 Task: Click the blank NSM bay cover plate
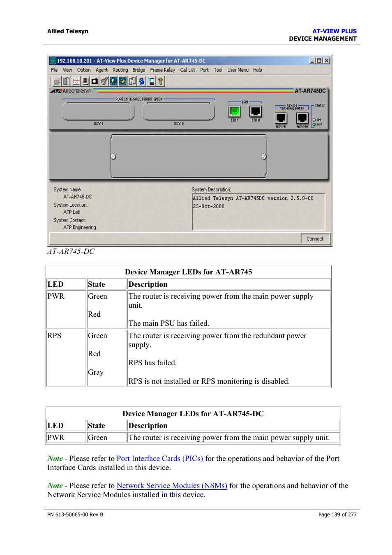pos(189,157)
